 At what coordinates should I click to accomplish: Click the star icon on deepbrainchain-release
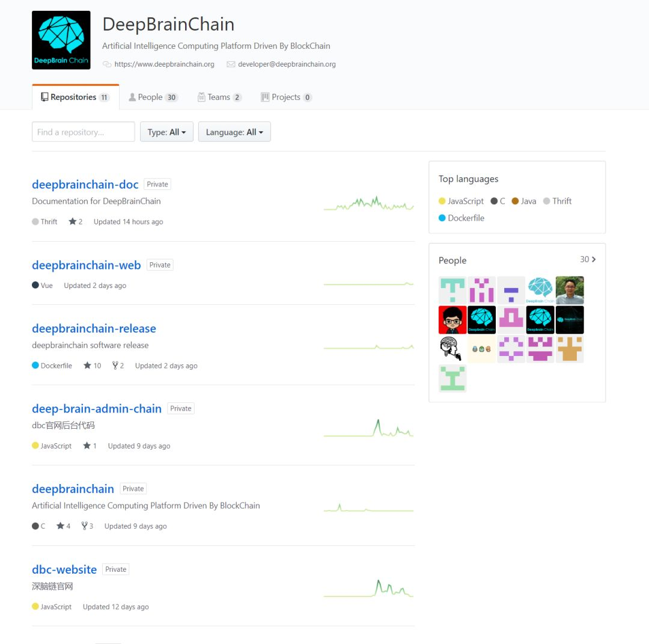pyautogui.click(x=87, y=366)
